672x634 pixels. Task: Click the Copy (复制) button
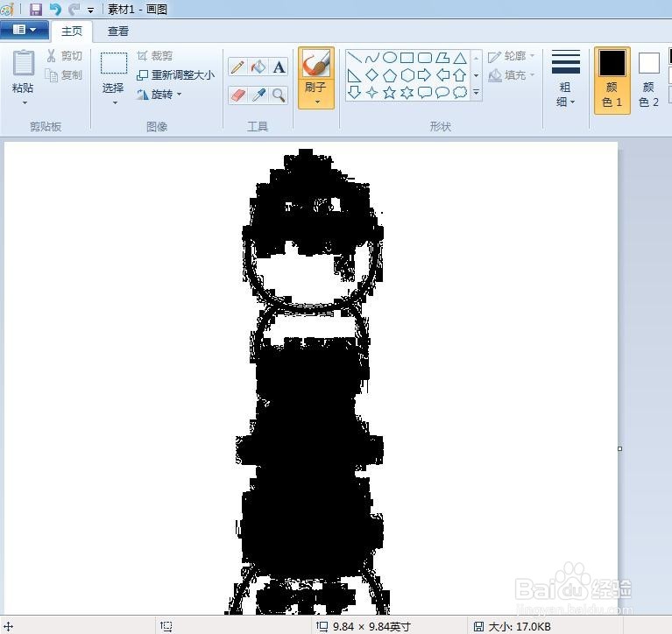64,75
